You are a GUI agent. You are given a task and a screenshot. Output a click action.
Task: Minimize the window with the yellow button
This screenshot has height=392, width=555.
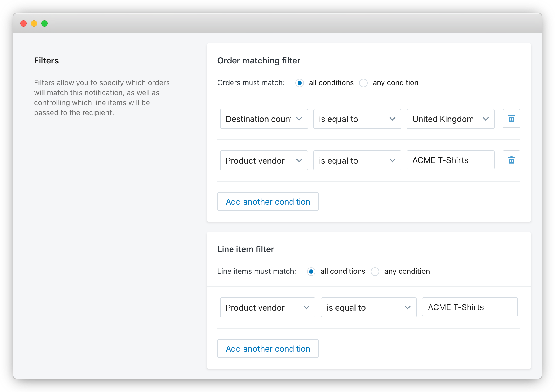pos(34,23)
